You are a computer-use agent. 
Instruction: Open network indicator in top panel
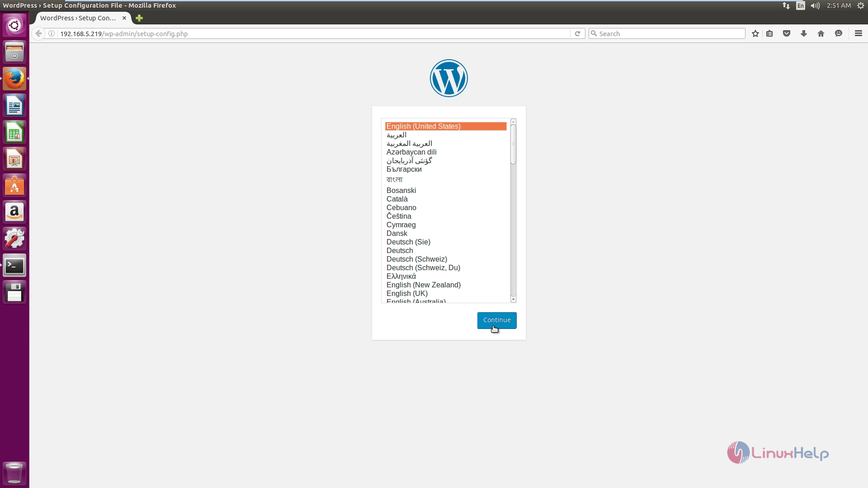point(786,5)
